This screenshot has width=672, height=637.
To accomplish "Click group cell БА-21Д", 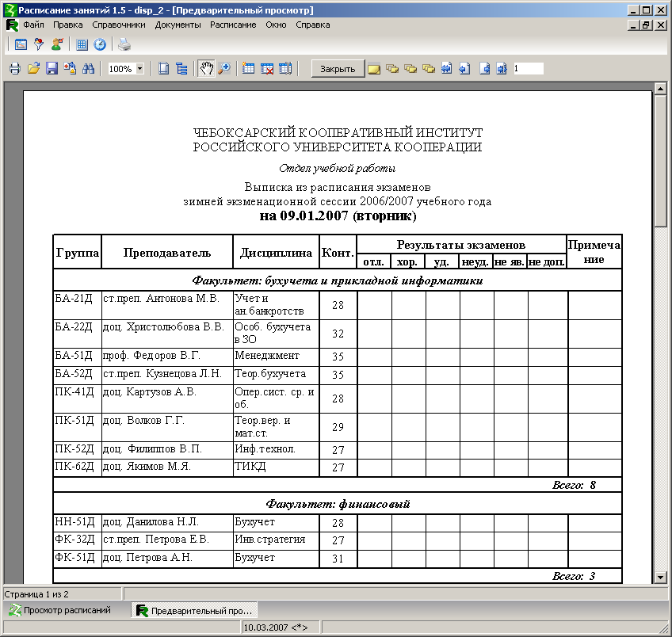I will (78, 305).
